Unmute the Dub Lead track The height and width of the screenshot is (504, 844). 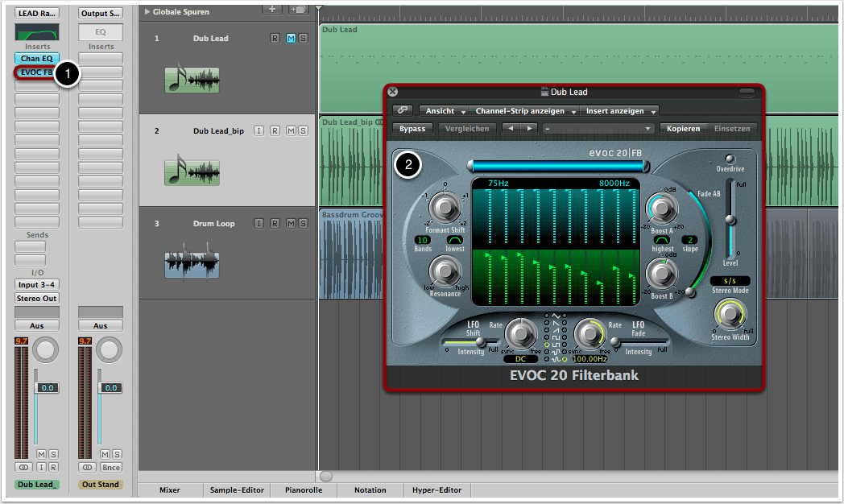tap(291, 39)
